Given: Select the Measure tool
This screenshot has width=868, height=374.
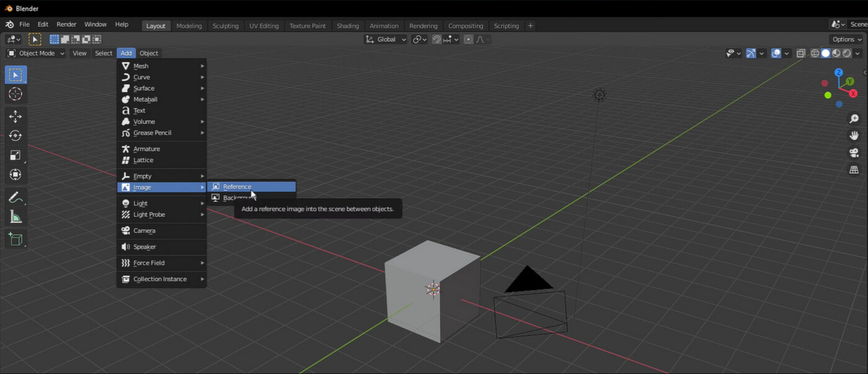Looking at the screenshot, I should tap(15, 216).
